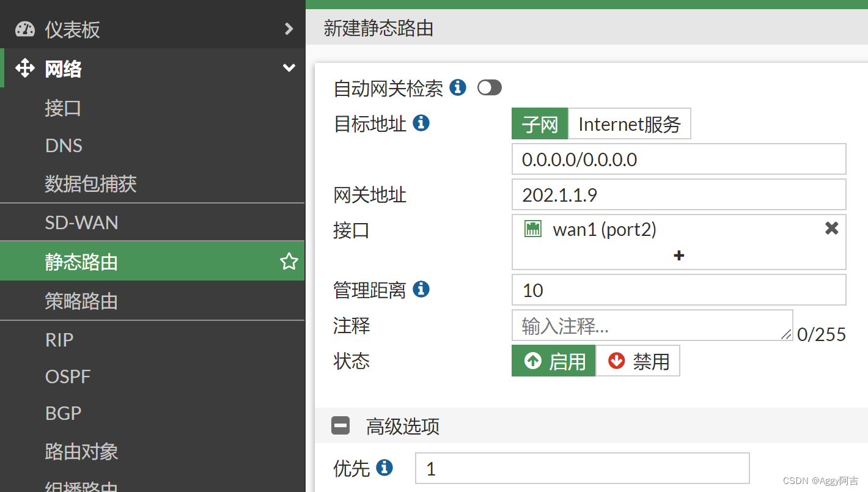Click the gateway address field 202.1.1.9
The height and width of the screenshot is (492, 868).
tap(679, 194)
